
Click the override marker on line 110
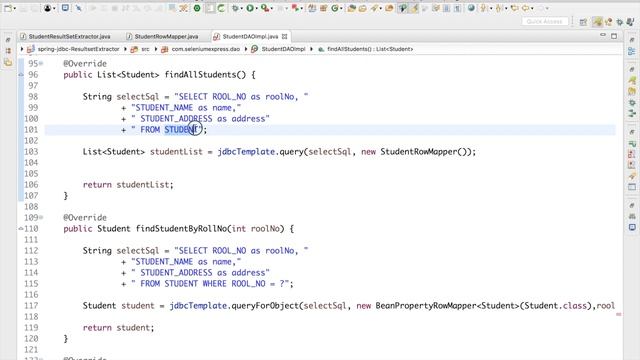pos(21,229)
